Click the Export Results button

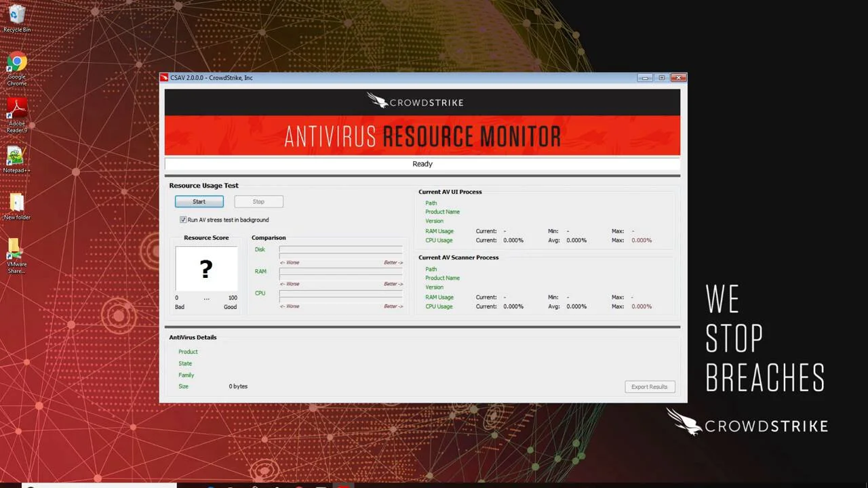tap(649, 387)
